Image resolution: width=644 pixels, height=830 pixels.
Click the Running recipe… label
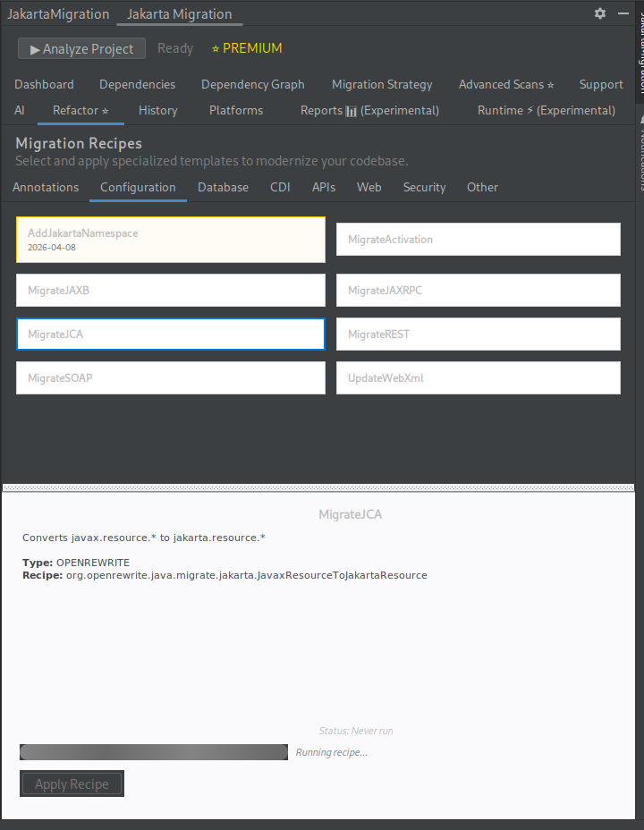[331, 752]
